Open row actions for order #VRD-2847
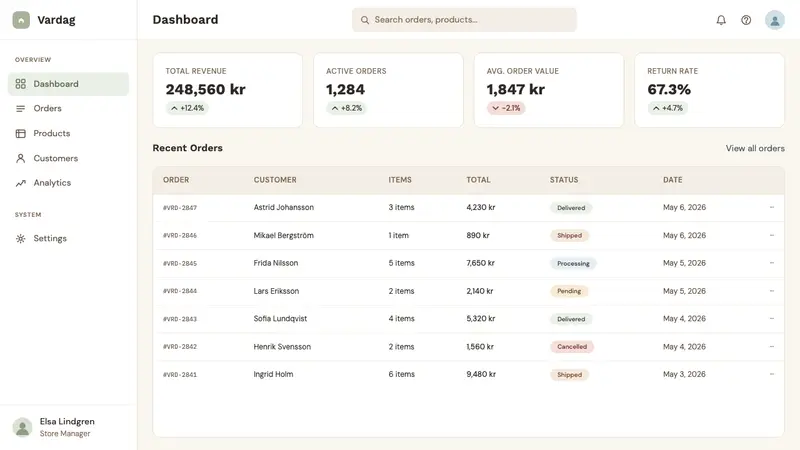Screen dimensions: 800x450 [771, 207]
